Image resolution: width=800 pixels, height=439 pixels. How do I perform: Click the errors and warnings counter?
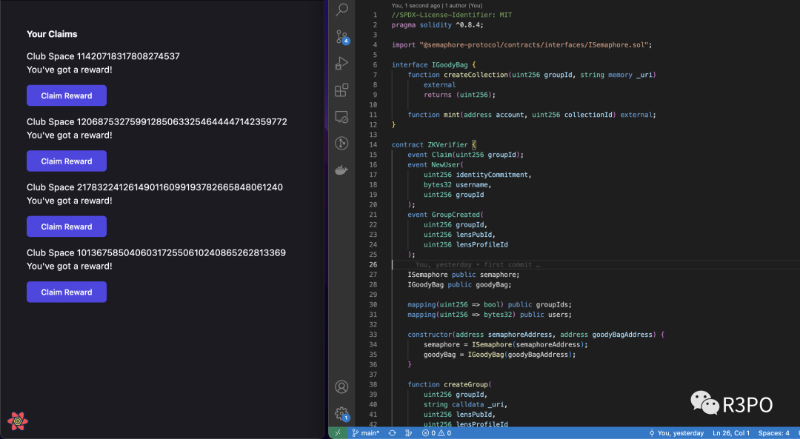pyautogui.click(x=436, y=433)
